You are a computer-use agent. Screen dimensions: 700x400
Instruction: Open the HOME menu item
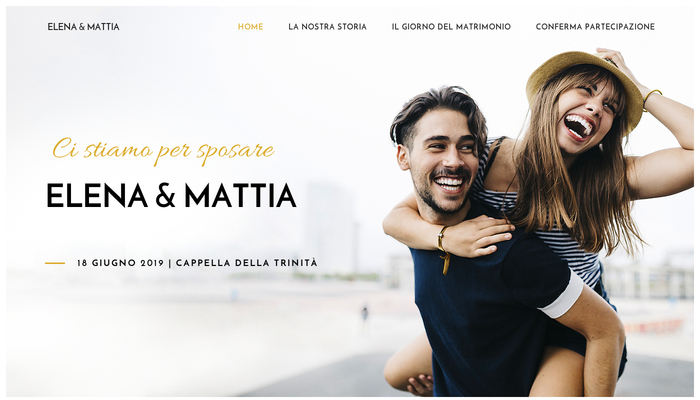[250, 27]
